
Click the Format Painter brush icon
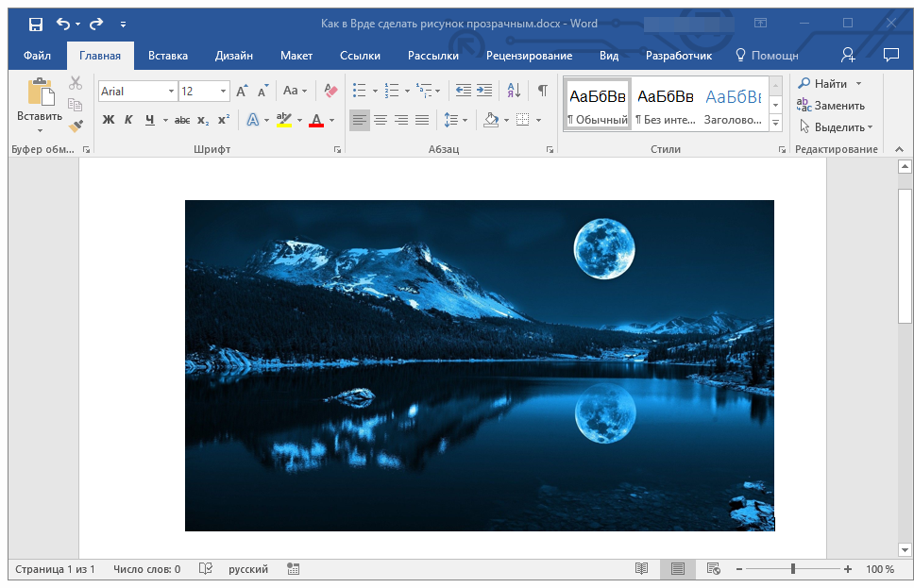pyautogui.click(x=76, y=126)
